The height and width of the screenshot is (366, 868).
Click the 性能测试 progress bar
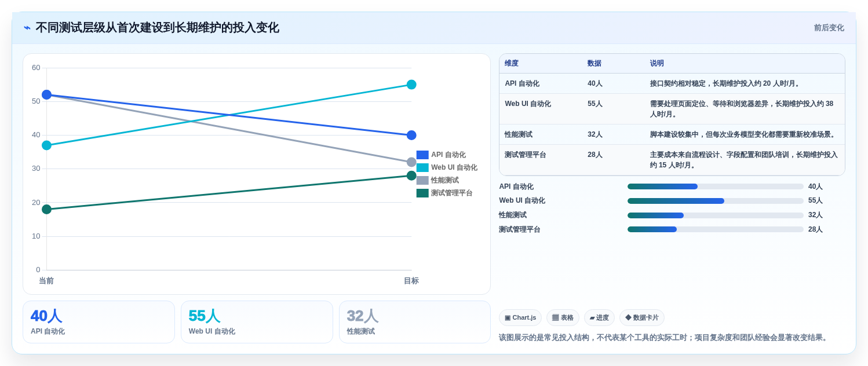point(716,215)
